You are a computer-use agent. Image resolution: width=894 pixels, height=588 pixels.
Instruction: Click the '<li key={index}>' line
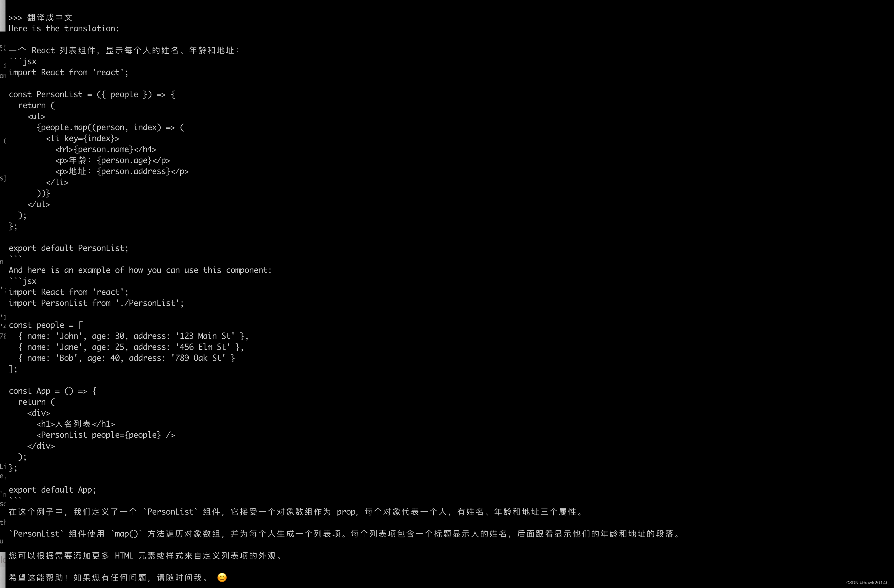tap(83, 139)
